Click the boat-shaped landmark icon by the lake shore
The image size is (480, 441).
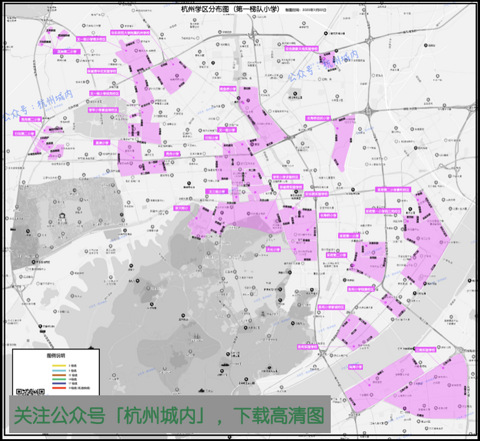click(x=225, y=365)
